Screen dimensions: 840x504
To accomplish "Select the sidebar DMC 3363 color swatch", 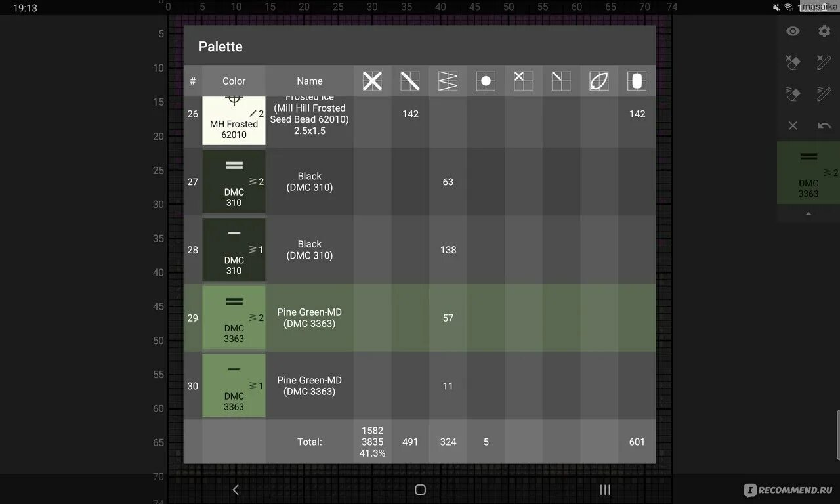I will click(808, 173).
